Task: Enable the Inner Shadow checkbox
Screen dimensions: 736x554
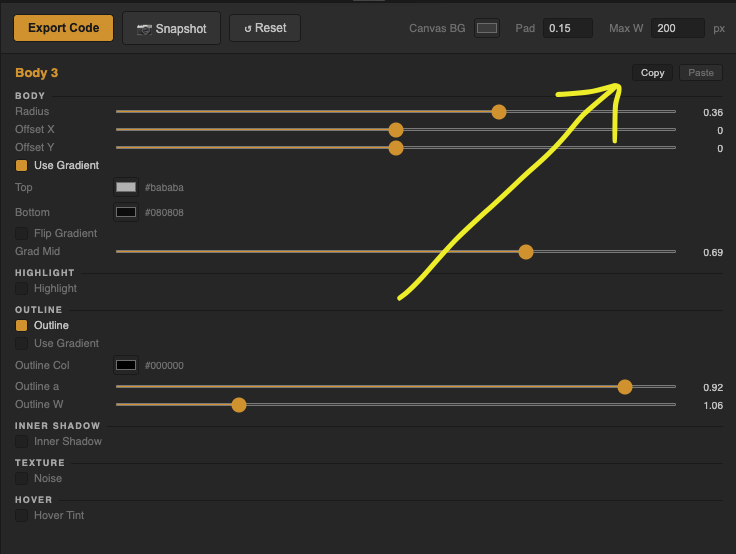Action: [22, 441]
